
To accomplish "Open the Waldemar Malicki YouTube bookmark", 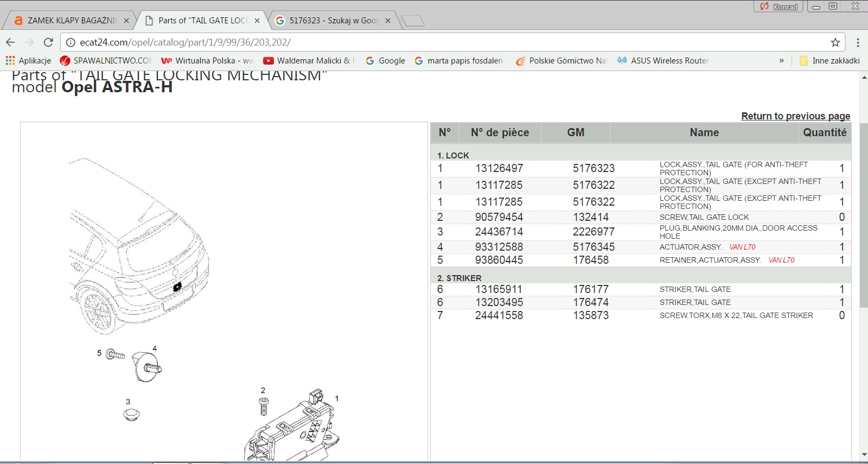I will tap(309, 61).
